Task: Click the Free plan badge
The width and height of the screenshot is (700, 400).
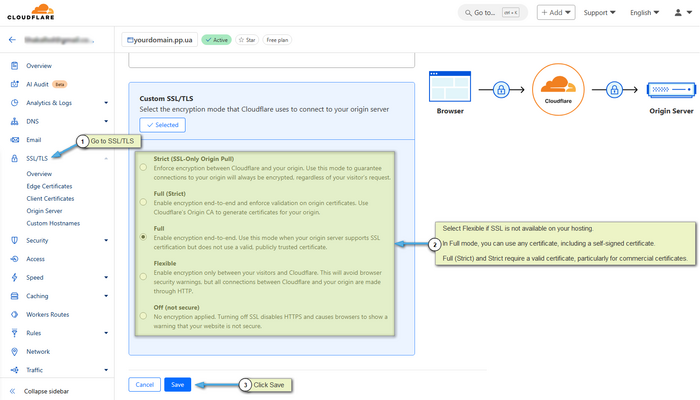Action: coord(277,40)
